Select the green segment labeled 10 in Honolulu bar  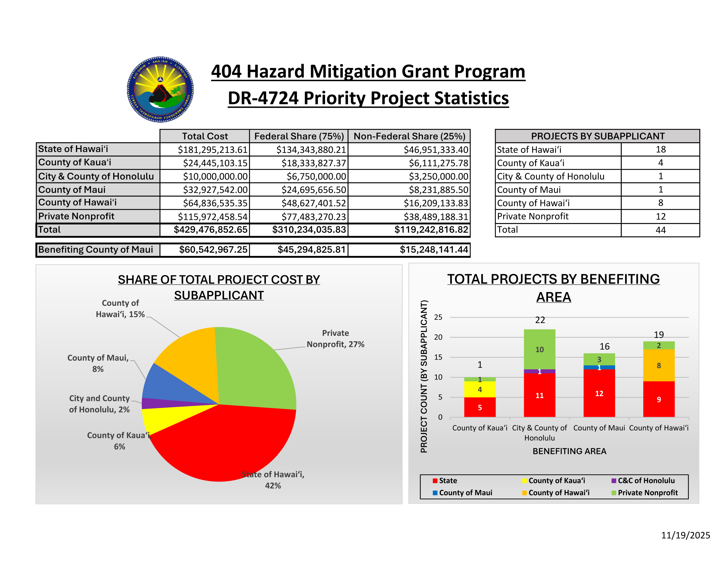click(x=539, y=349)
